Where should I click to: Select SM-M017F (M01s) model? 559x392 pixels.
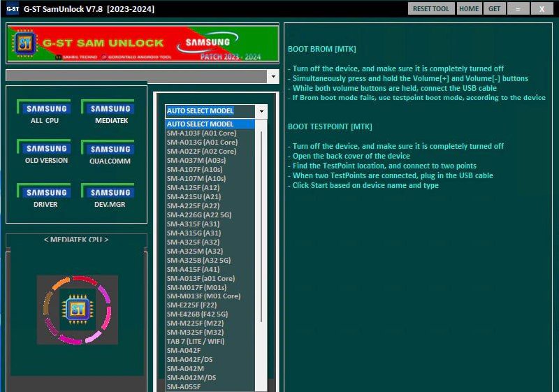point(210,288)
